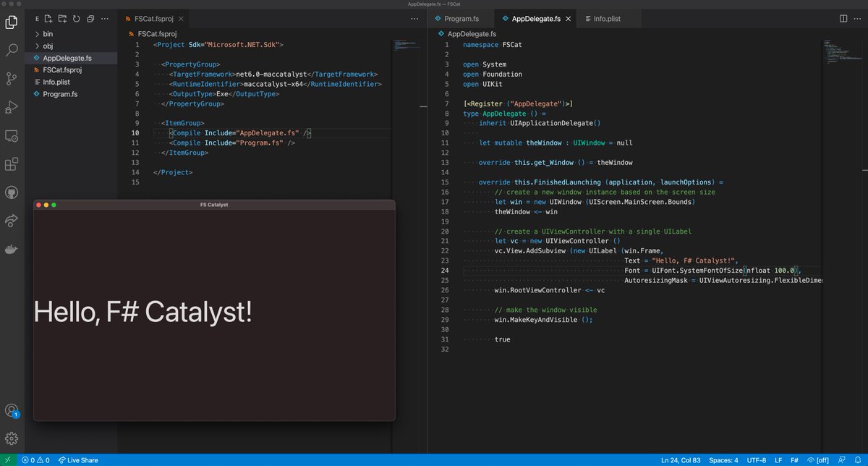Click the New File icon in Explorer
This screenshot has width=868, height=466.
[48, 18]
